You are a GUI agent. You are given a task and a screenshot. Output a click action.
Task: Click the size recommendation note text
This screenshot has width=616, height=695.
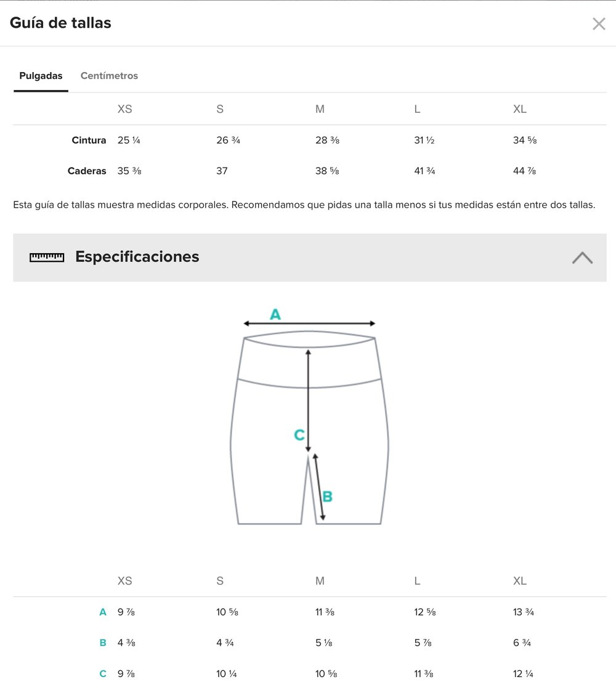click(304, 205)
